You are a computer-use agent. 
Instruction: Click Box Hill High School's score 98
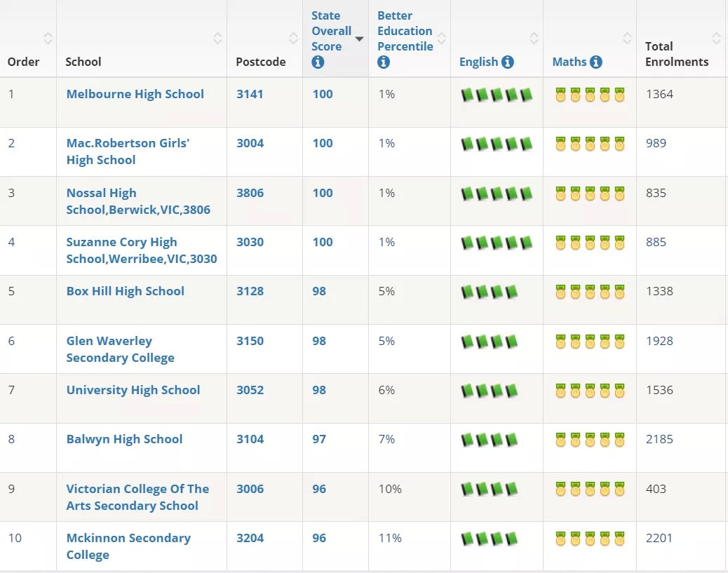click(x=319, y=291)
